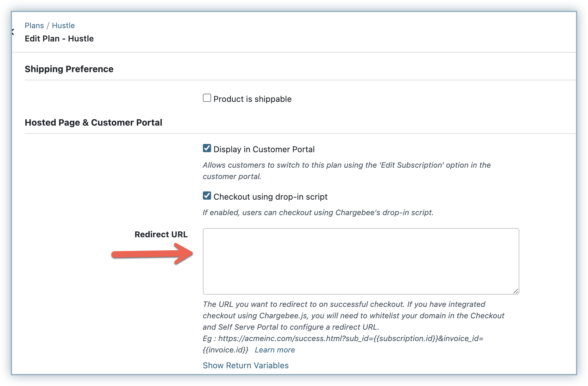Disable the Checkout using drop-in script checkbox
Screen dimensions: 588x386
207,196
